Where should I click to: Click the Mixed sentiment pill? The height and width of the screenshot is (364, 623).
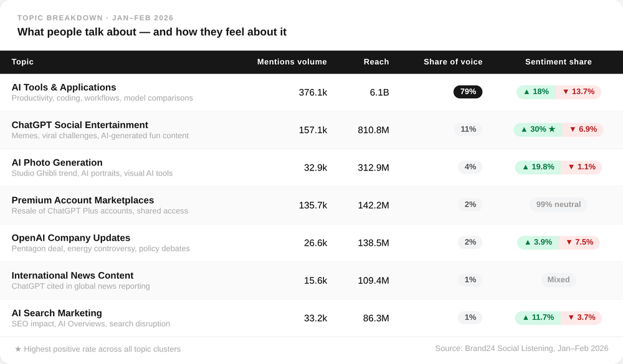click(558, 280)
